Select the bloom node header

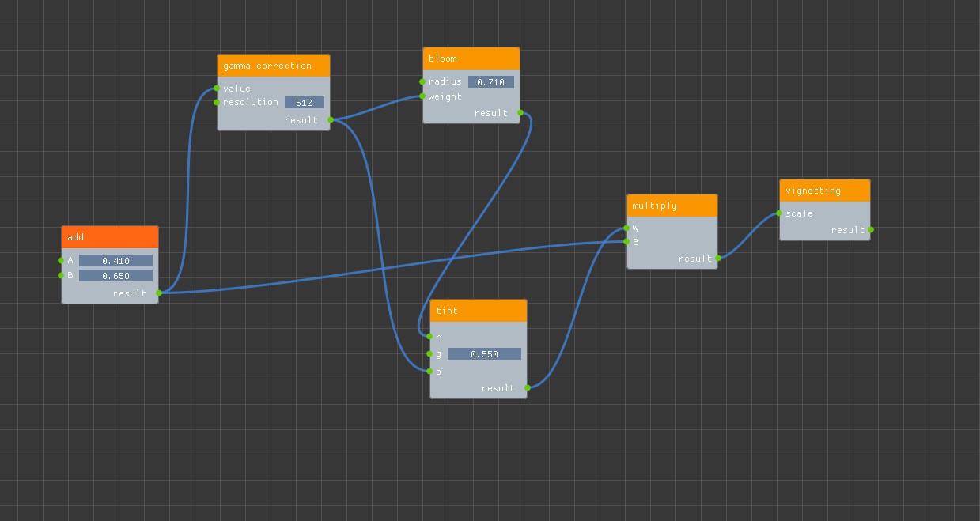click(471, 59)
